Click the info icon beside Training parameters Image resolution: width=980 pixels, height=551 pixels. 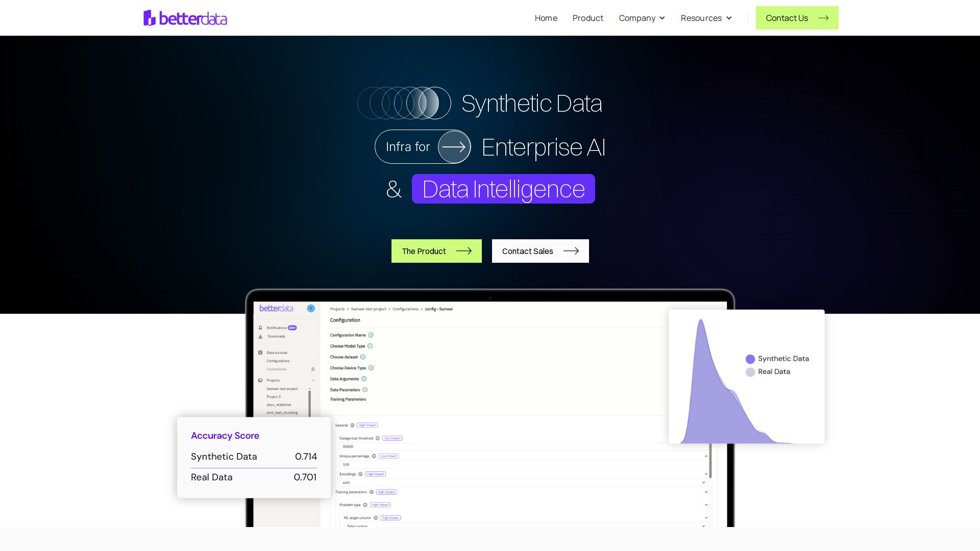[x=372, y=492]
